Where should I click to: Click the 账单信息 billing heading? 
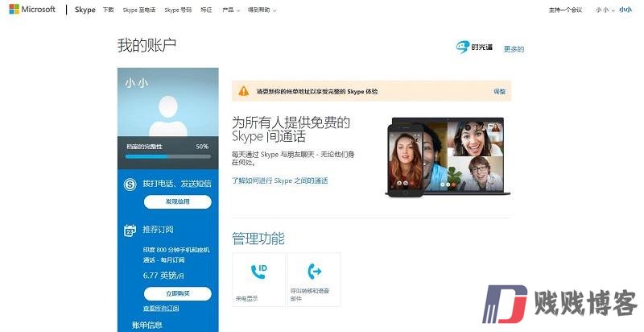pyautogui.click(x=147, y=325)
